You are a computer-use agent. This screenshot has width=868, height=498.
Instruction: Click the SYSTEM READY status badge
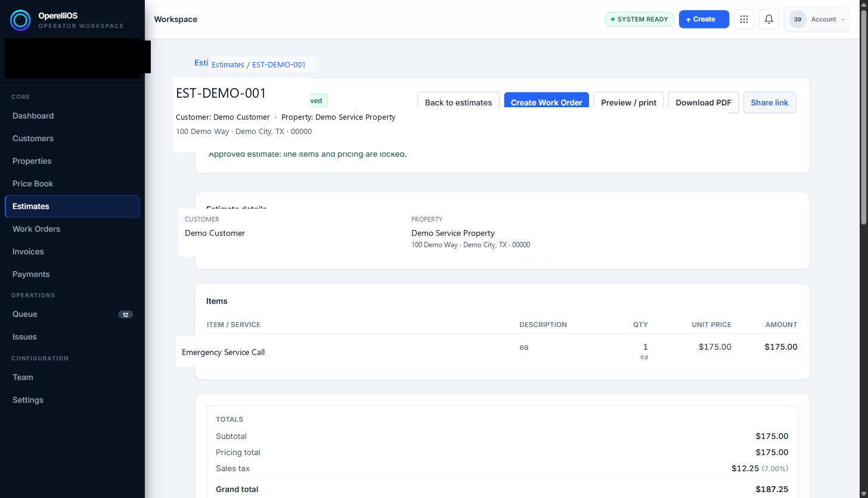point(640,19)
